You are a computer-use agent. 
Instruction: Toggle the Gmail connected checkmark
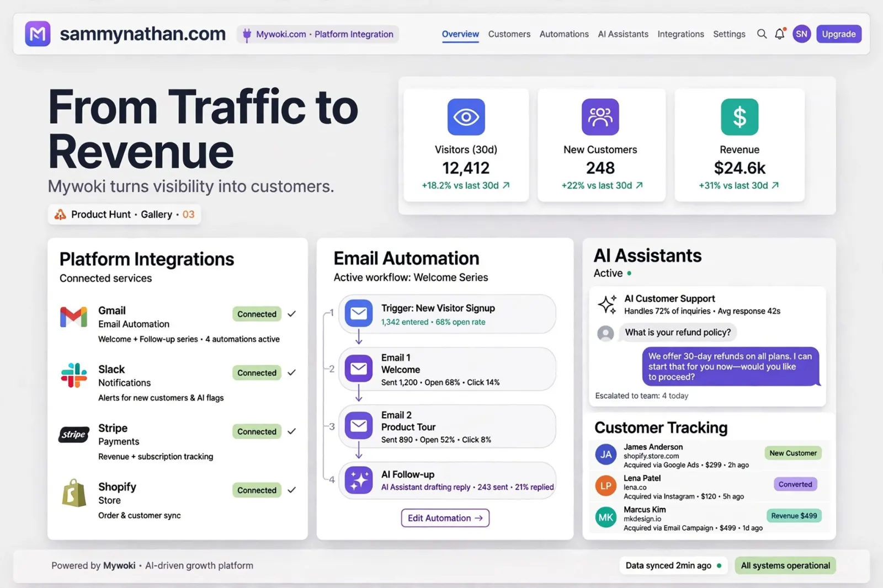pyautogui.click(x=292, y=314)
